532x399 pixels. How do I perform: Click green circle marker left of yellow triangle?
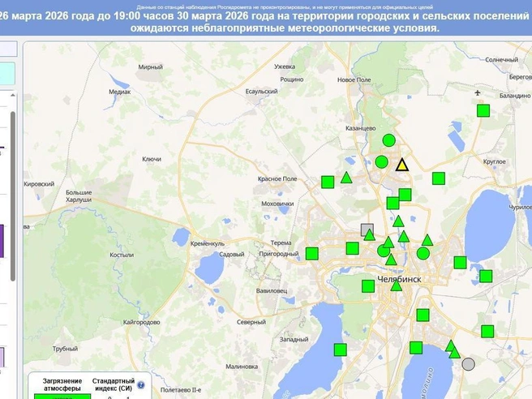coord(382,162)
